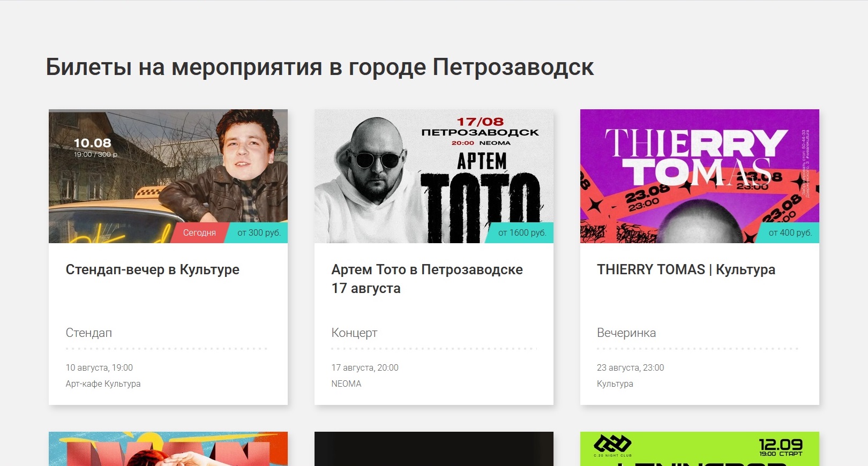
Task: Click the от 400 руб. price tag
Action: (790, 232)
